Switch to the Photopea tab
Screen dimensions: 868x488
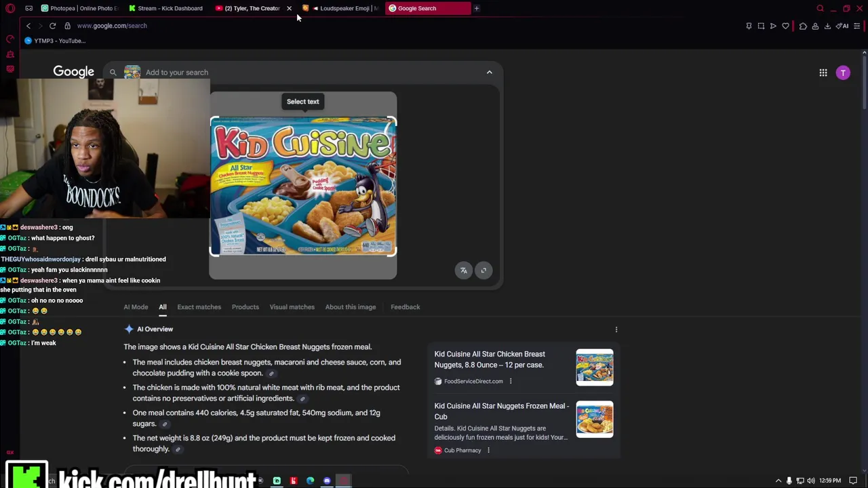tap(79, 8)
